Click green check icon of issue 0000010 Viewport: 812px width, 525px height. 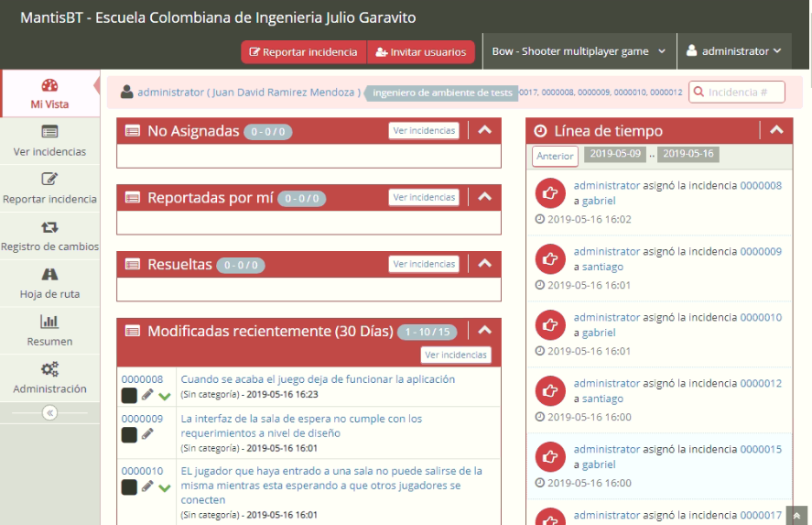point(165,487)
